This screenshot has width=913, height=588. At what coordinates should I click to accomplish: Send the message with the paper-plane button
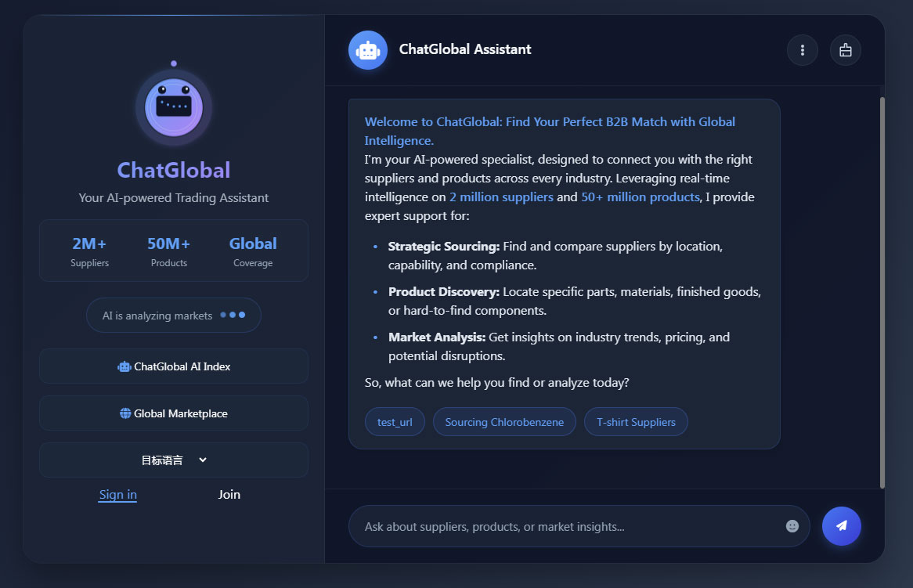coord(842,526)
